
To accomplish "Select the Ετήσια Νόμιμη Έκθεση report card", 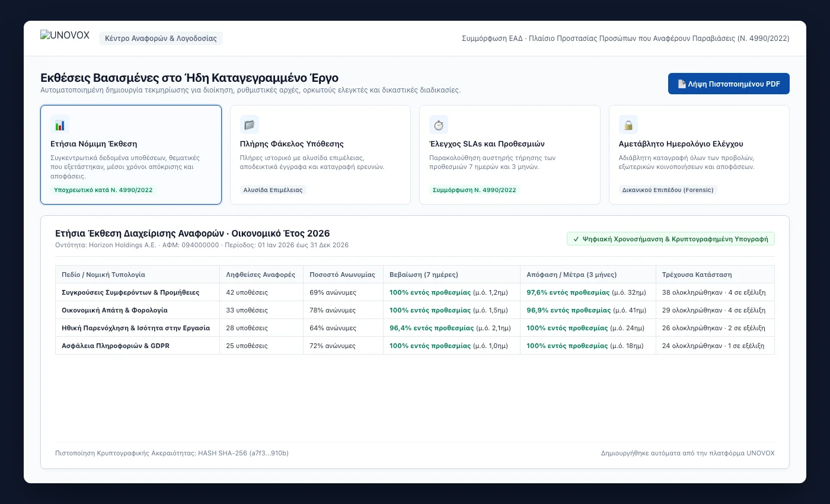I will 131,155.
